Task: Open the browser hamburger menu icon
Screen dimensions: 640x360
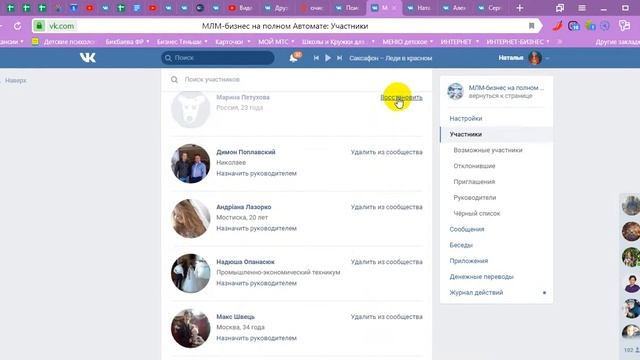Action: [582, 8]
